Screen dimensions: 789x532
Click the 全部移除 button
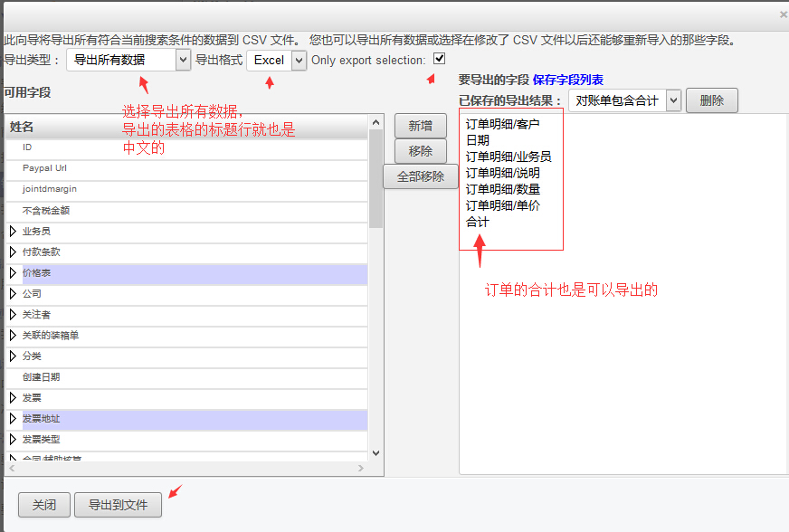pos(421,176)
